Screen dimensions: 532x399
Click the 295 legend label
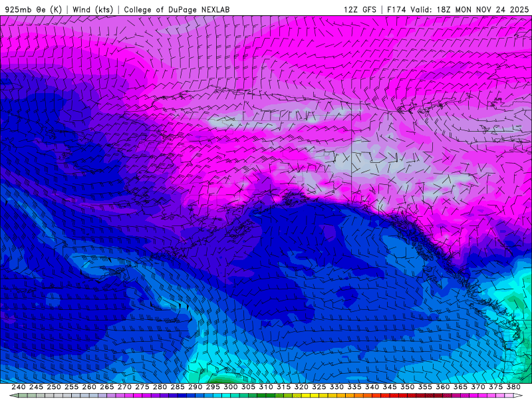coord(213,387)
